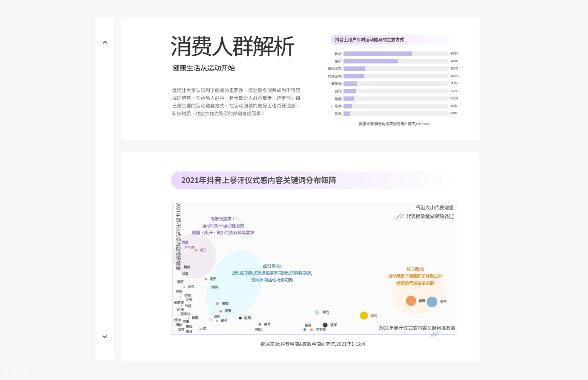Click the 其他 bar label
Image resolution: width=588 pixels, height=380 pixels.
pyautogui.click(x=338, y=113)
